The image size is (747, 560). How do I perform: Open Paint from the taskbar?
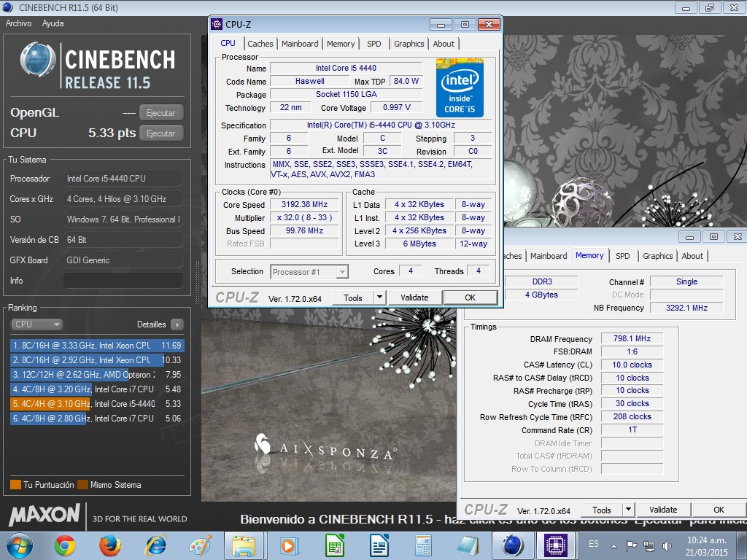coord(201,545)
